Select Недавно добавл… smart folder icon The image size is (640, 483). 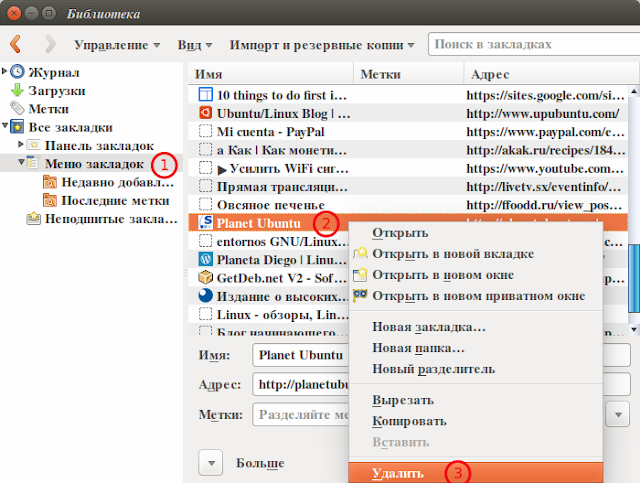click(x=50, y=182)
